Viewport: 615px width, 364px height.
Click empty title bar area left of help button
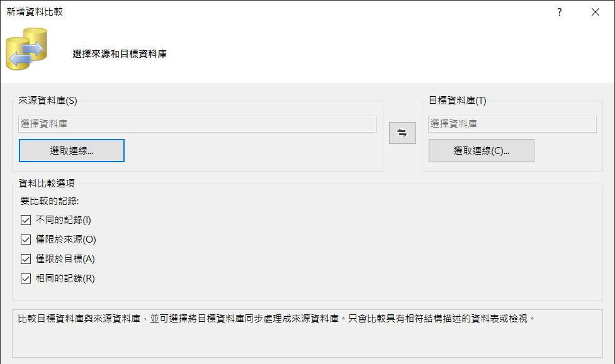[315, 12]
